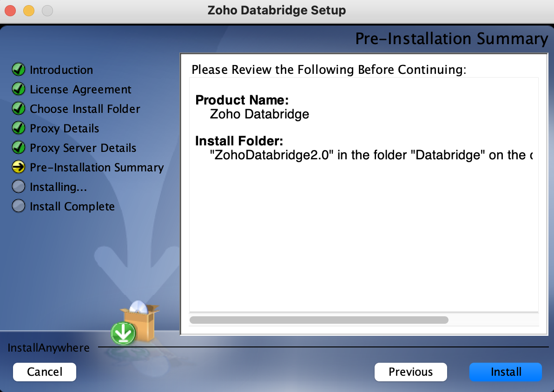Select the Introduction step label
This screenshot has width=554, height=392.
tap(61, 70)
